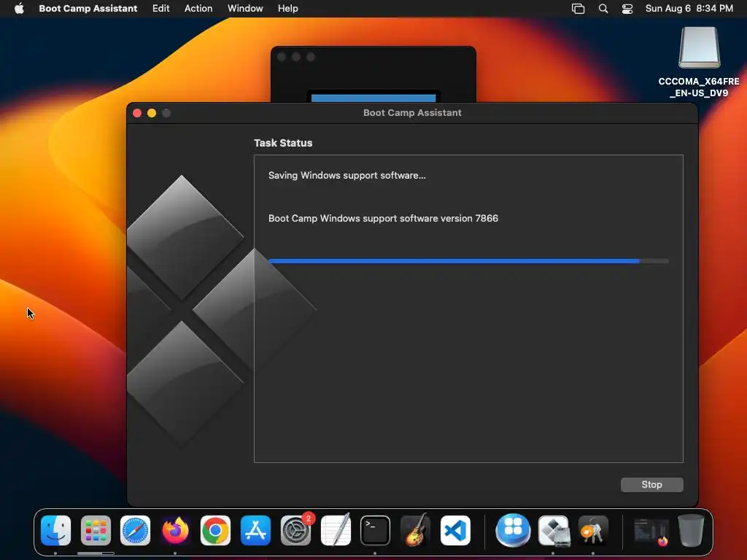Open Keychain Access from the Dock
747x560 pixels.
point(593,530)
